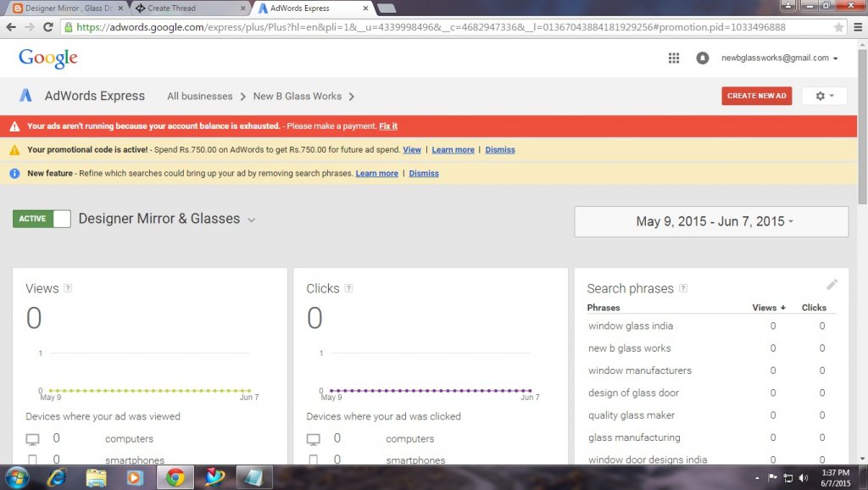Image resolution: width=868 pixels, height=490 pixels.
Task: Select the new b glass works phrase
Action: 630,348
